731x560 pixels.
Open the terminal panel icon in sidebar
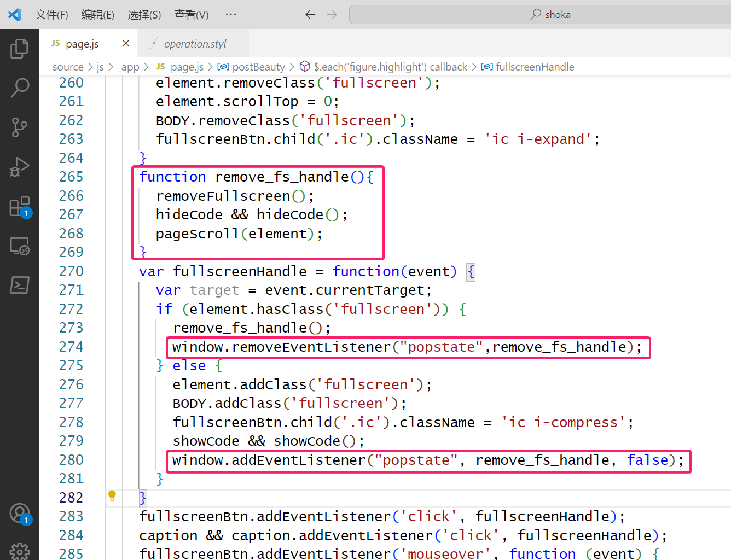pyautogui.click(x=20, y=285)
